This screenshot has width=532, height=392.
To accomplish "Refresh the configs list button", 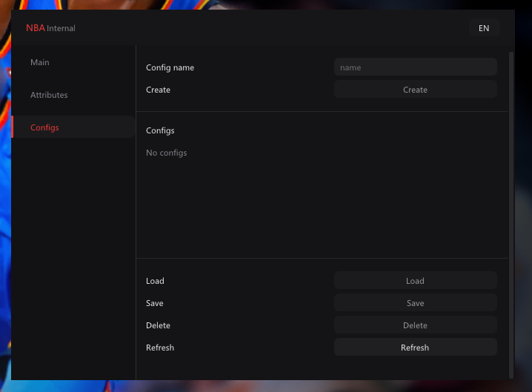I will click(x=415, y=348).
